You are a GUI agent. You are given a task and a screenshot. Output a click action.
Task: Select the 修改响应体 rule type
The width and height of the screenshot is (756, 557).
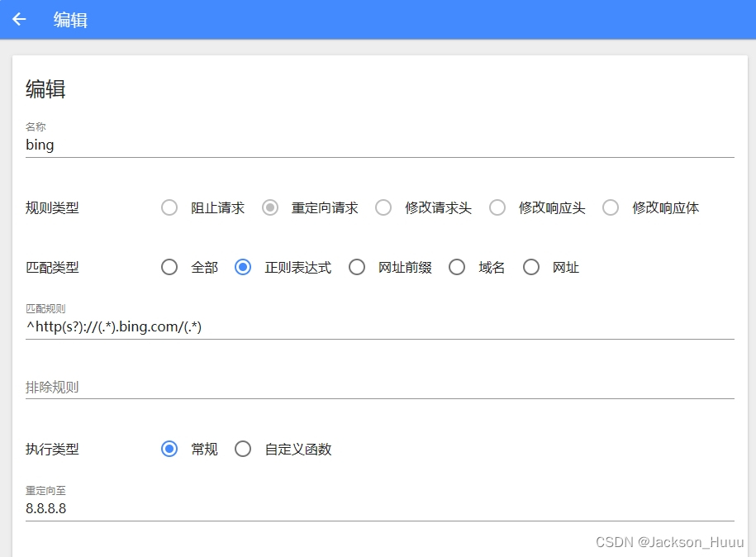[610, 207]
